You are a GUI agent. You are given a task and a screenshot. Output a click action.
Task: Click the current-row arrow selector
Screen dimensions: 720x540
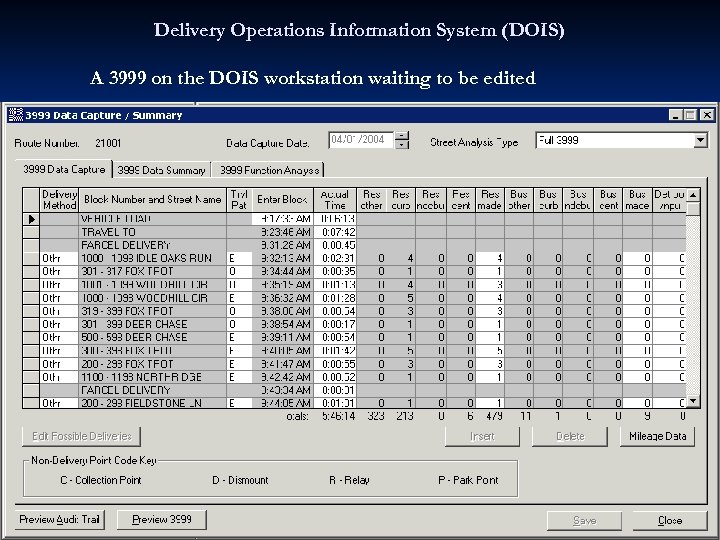click(x=31, y=219)
